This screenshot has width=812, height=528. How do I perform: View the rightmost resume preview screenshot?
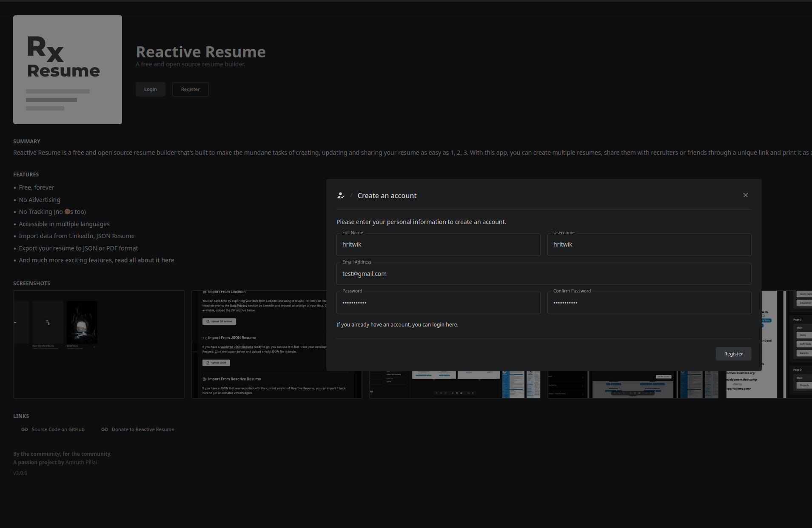click(799, 344)
